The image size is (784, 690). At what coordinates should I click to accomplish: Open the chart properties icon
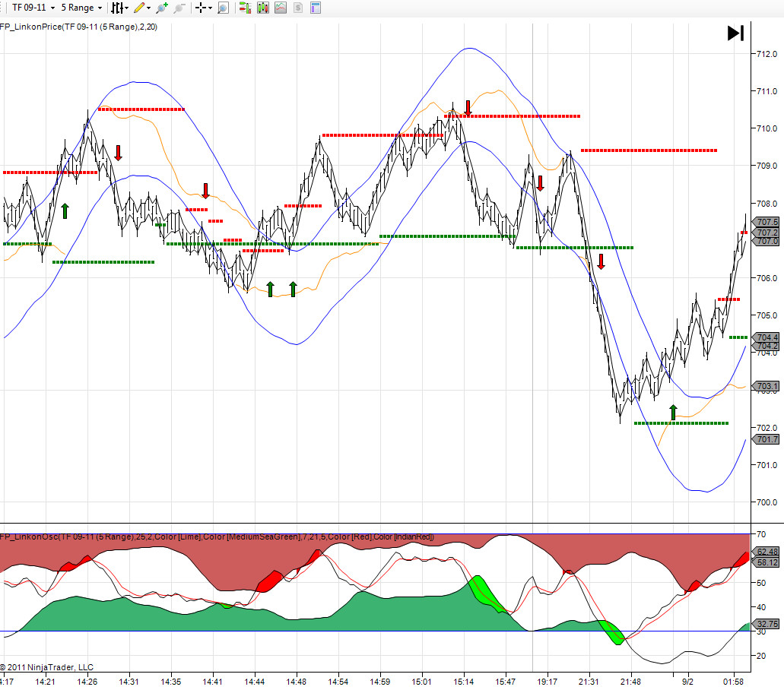(316, 8)
